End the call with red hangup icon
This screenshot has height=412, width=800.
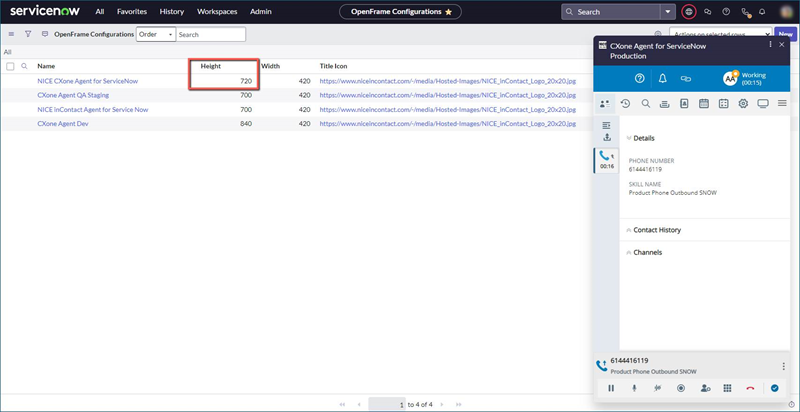(750, 388)
